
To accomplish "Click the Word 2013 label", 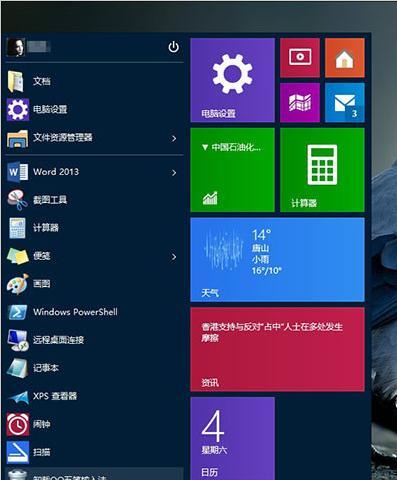I will pos(56,172).
